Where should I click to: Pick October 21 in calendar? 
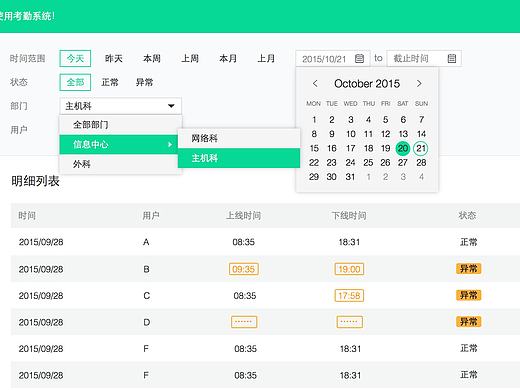[421, 148]
